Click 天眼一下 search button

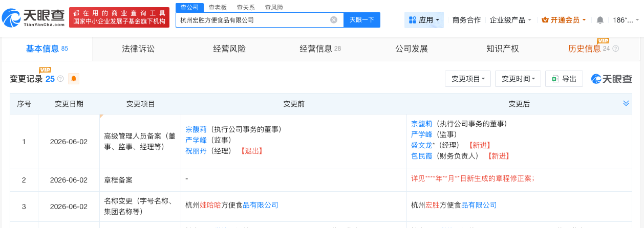[x=361, y=20]
